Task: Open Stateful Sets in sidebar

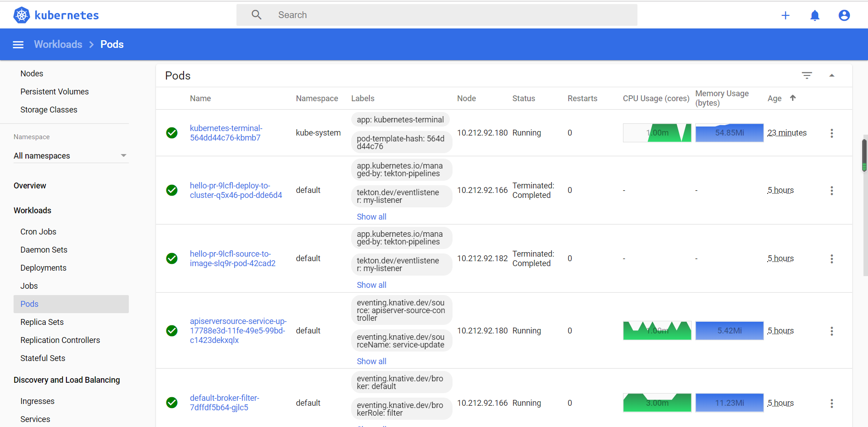Action: 43,358
